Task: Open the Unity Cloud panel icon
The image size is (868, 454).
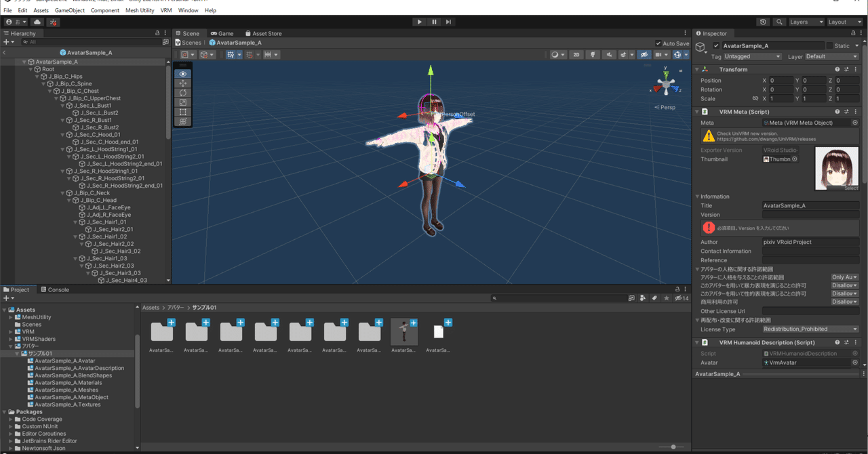Action: (x=37, y=22)
